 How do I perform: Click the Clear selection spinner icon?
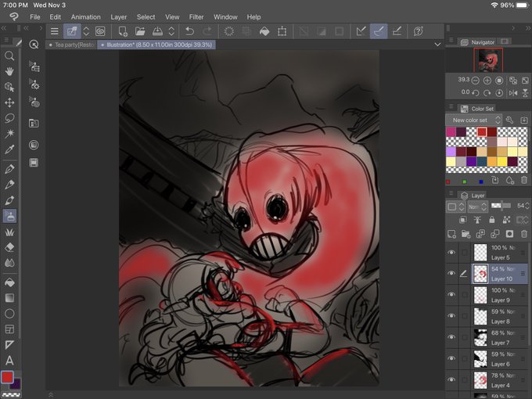tap(229, 31)
